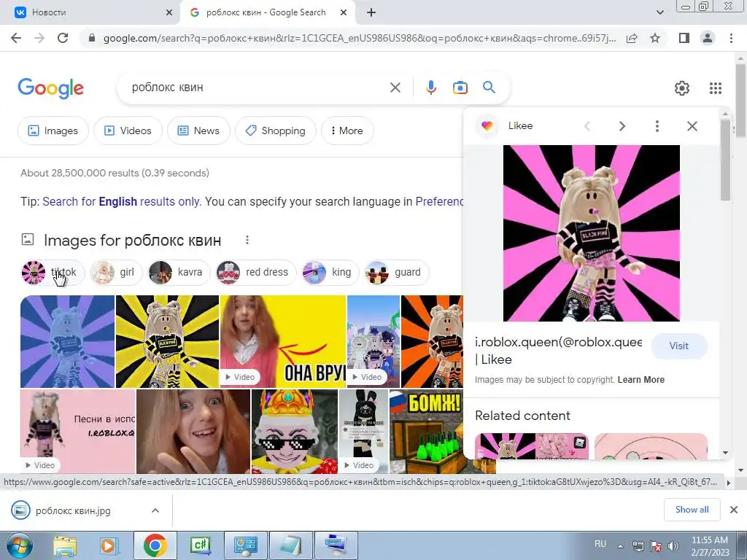747x560 pixels.
Task: Switch to Images results
Action: pyautogui.click(x=53, y=131)
